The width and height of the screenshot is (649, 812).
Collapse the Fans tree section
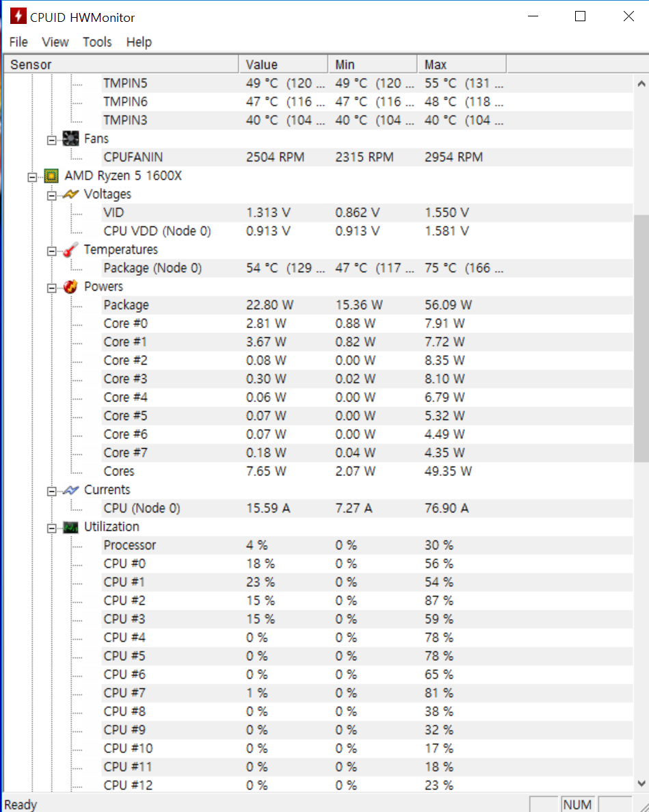(x=51, y=140)
